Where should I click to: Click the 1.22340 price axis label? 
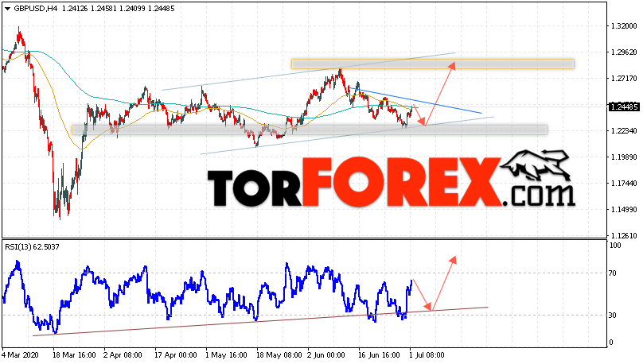pos(623,130)
